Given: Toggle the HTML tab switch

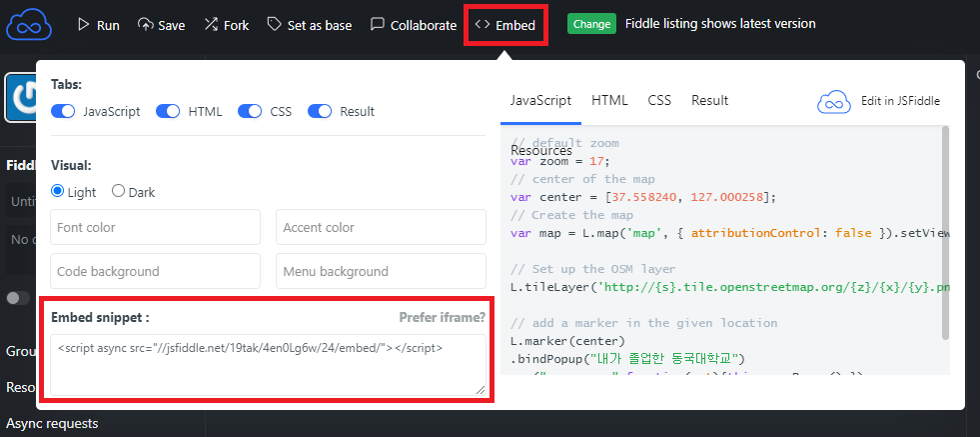Looking at the screenshot, I should [168, 111].
